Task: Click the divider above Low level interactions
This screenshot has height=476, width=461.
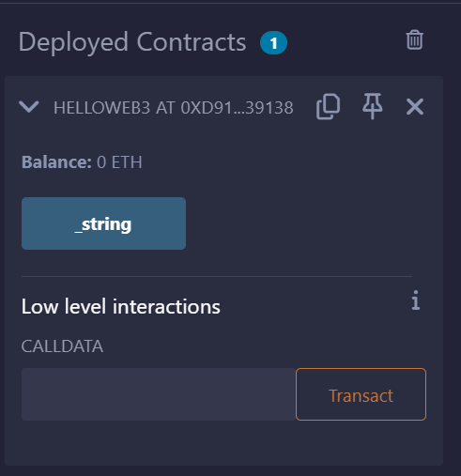Action: [217, 277]
